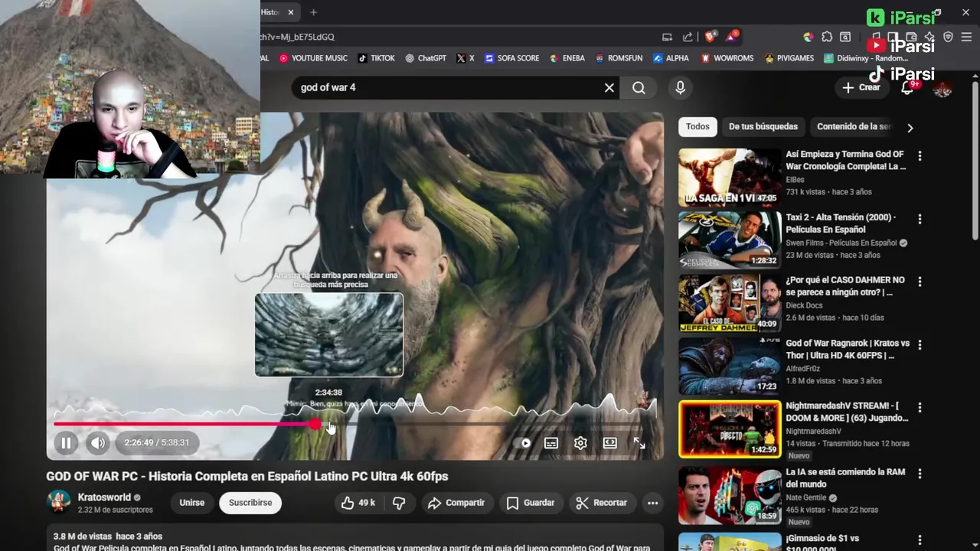Open options for the NightmaredashV STREAM video
The width and height of the screenshot is (980, 551).
point(920,408)
